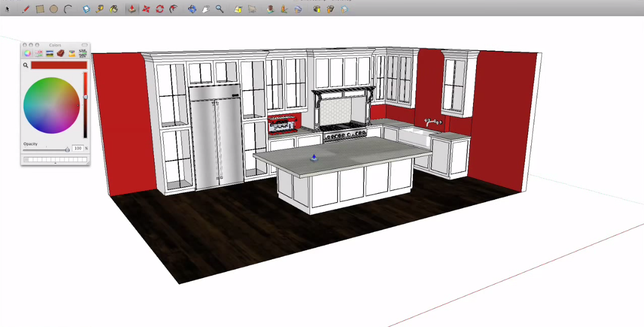
Task: Click the opacity percent field showing 100
Action: point(78,148)
